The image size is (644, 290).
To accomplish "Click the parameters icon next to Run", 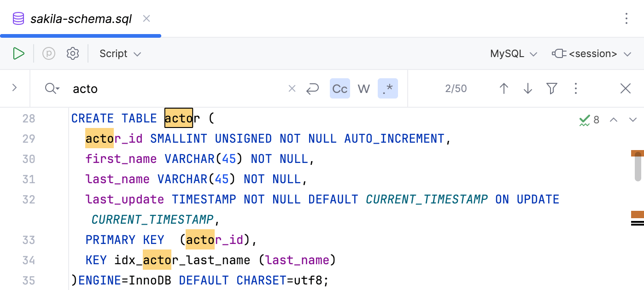I will point(48,53).
